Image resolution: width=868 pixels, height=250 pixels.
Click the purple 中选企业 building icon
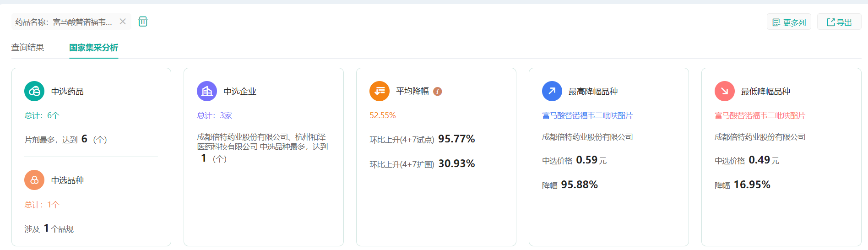coord(207,91)
